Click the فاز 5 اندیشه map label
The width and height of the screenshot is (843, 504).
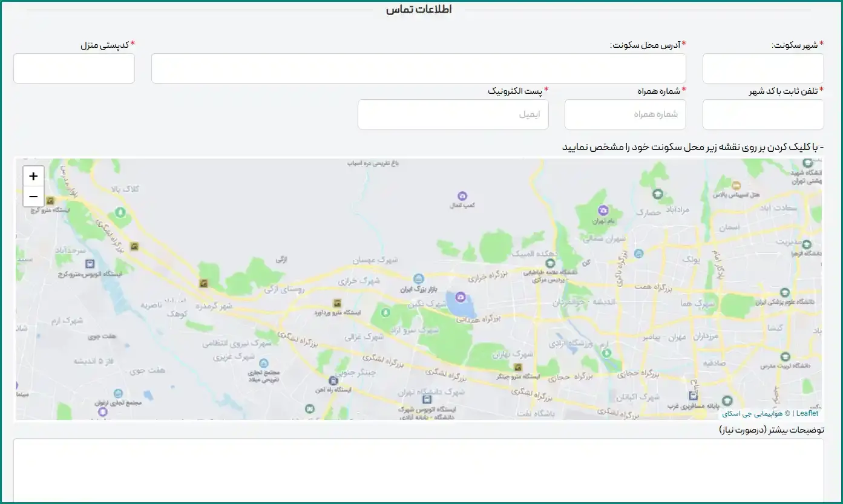click(94, 361)
